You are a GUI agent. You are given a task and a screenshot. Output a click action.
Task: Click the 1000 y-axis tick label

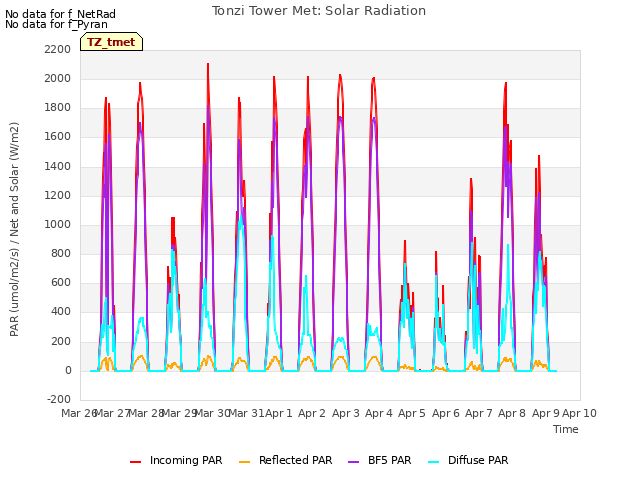(x=58, y=224)
